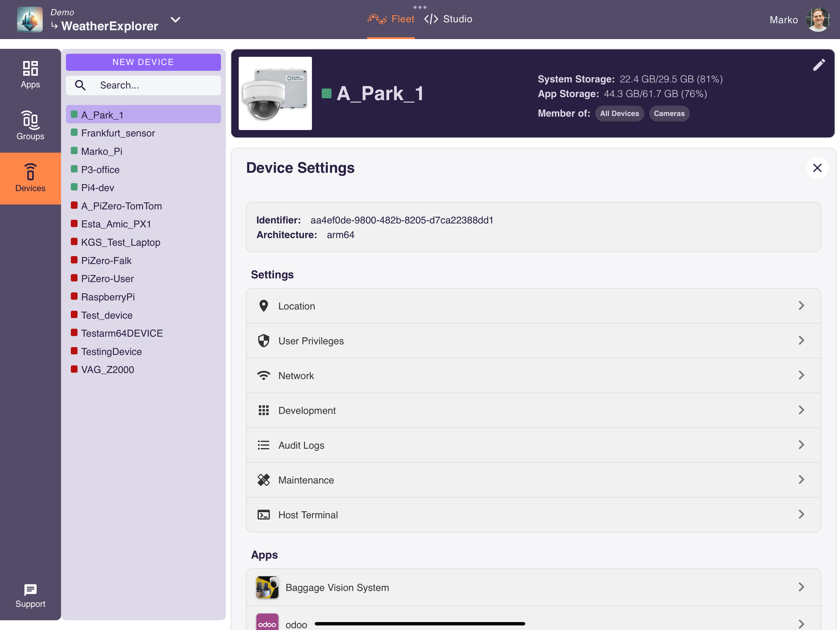Open the Devices section in sidebar

coord(31,178)
